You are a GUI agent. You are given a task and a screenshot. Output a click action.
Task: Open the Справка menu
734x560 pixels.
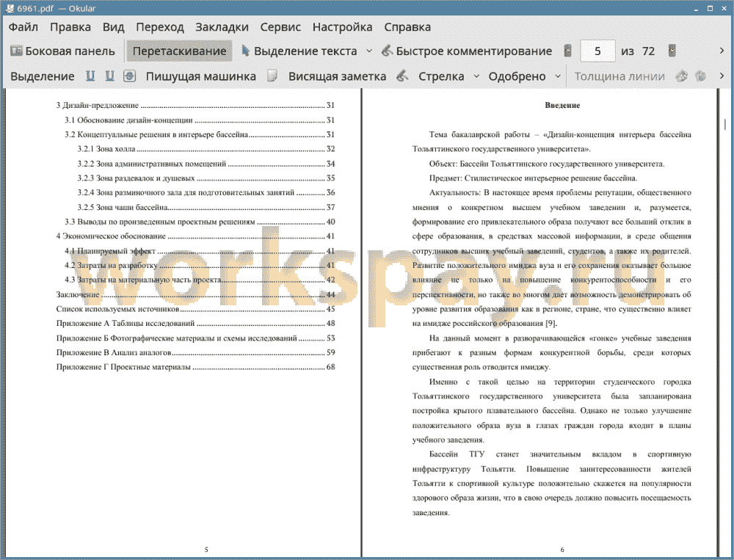click(x=407, y=27)
